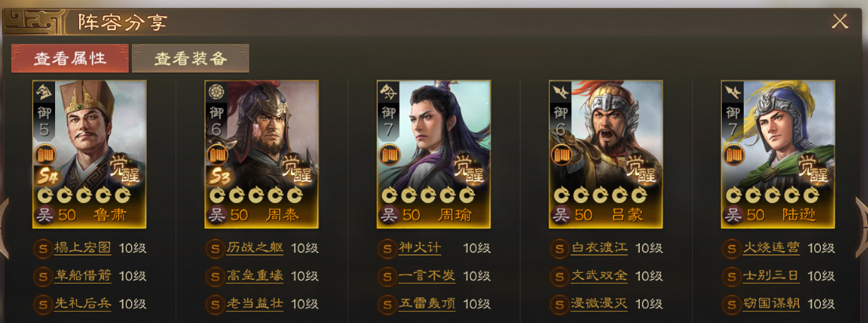Image resolution: width=868 pixels, height=323 pixels.
Task: Open the 周泰 hero card
Action: pos(261,154)
